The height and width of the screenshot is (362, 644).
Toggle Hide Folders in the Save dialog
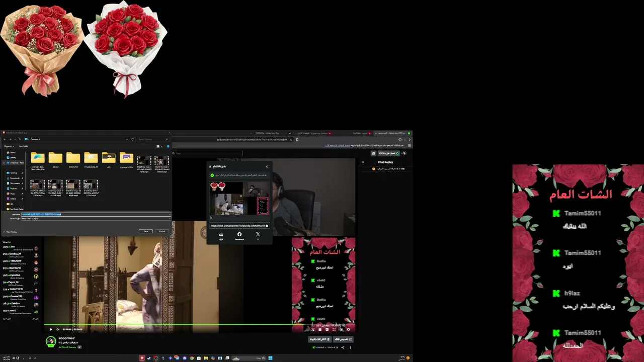(10, 232)
